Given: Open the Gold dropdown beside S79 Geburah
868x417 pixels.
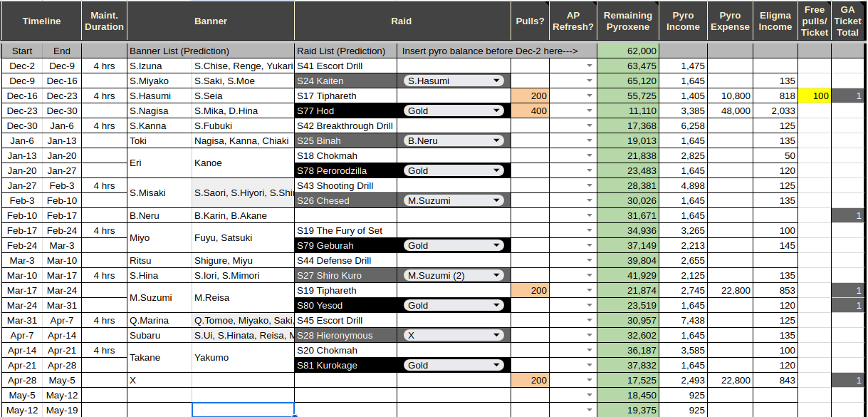Looking at the screenshot, I should tap(454, 245).
